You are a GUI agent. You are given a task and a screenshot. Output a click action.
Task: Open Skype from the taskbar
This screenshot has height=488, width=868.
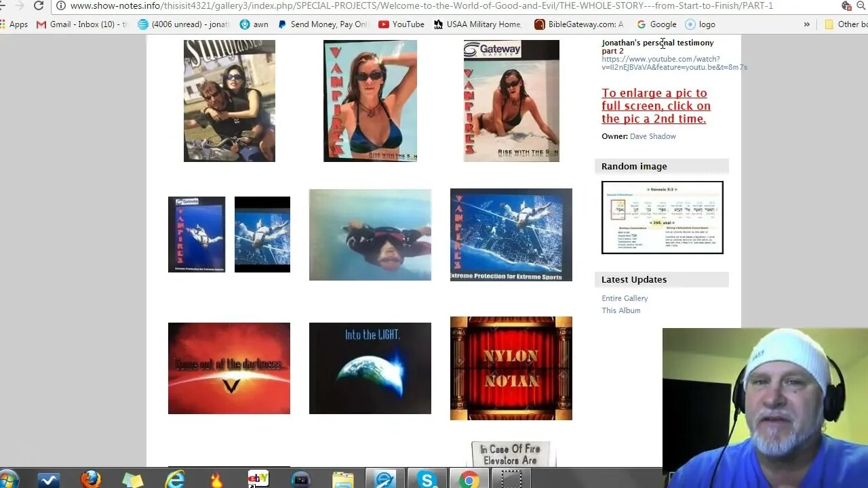click(x=427, y=480)
